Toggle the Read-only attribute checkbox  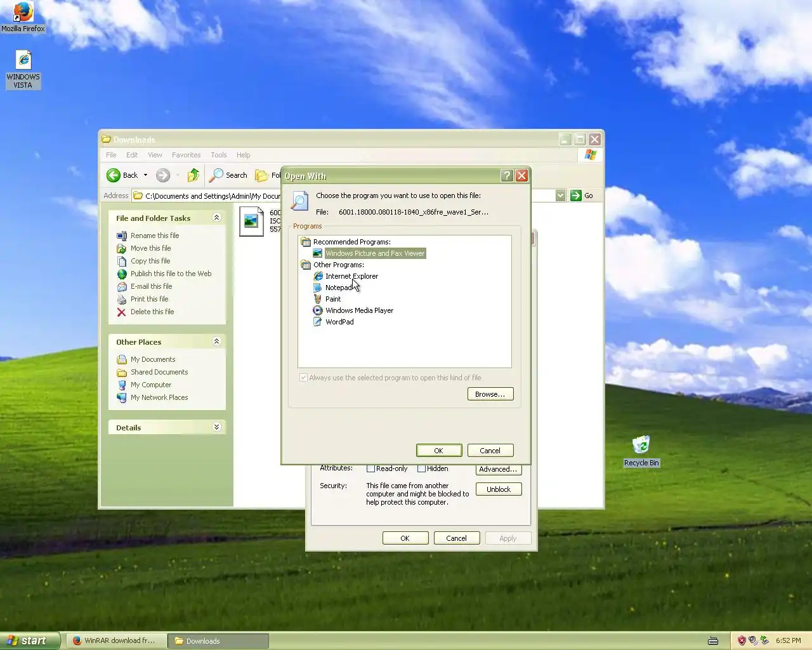(x=370, y=468)
